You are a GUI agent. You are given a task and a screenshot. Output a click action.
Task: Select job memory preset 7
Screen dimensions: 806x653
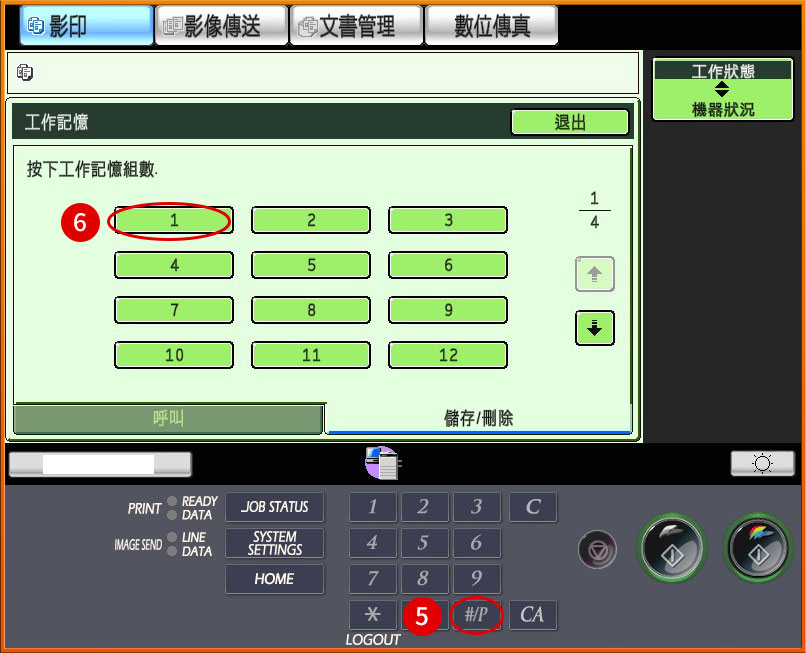coord(173,310)
